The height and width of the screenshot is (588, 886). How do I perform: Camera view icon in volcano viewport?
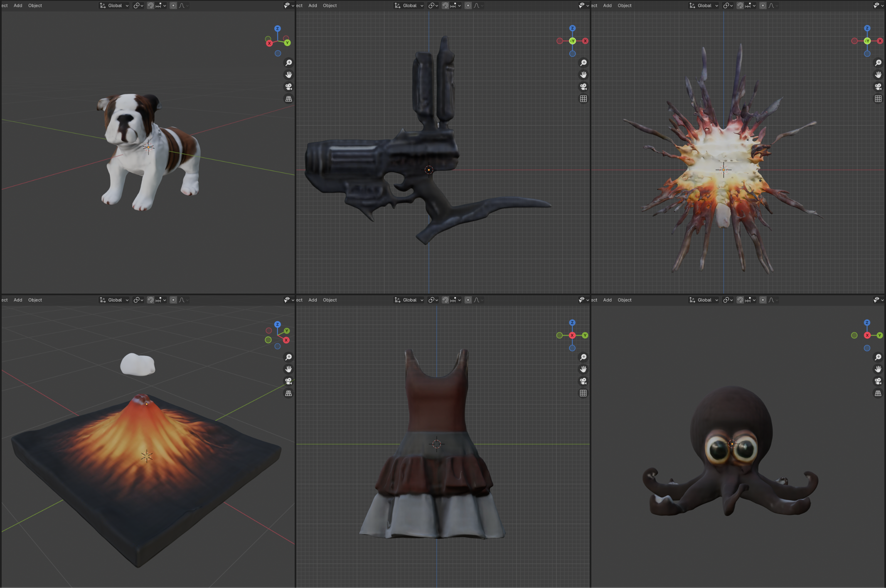click(288, 381)
